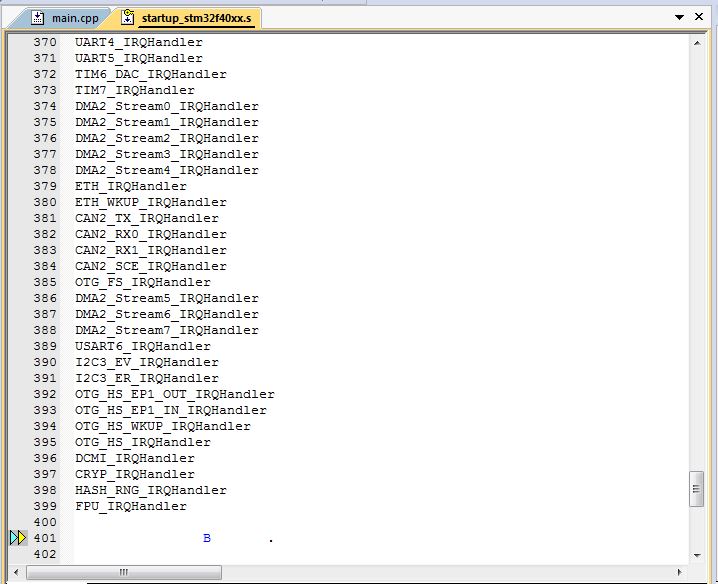Click the horizontal scrollbar right arrow
Image resolution: width=718 pixels, height=584 pixels.
pyautogui.click(x=680, y=572)
